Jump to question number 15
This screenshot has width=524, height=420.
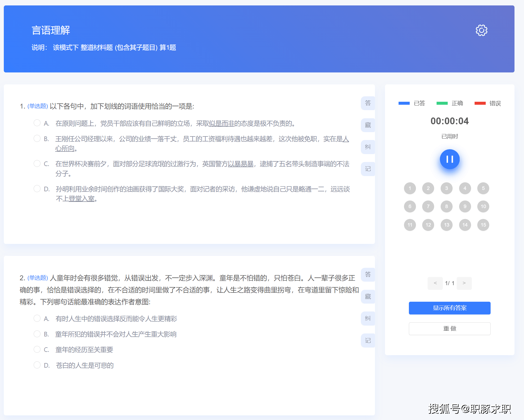point(483,225)
